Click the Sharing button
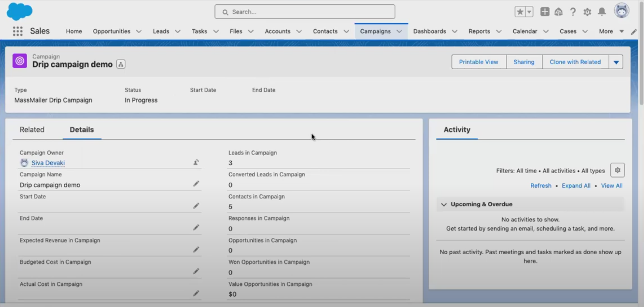 click(x=524, y=62)
